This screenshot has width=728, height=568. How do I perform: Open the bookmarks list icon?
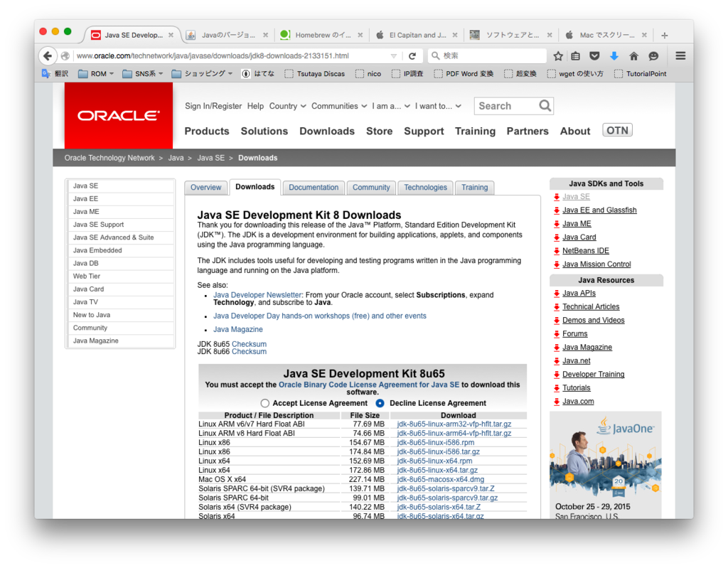pyautogui.click(x=576, y=55)
